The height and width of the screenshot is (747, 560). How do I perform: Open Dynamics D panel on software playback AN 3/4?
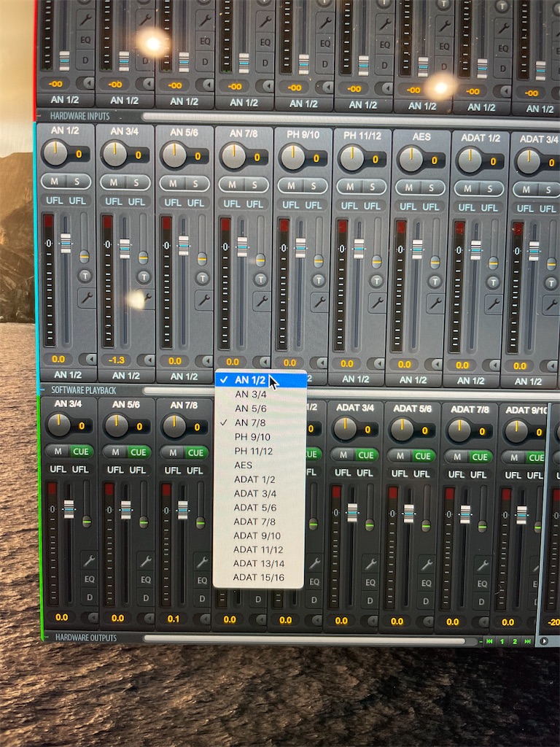[89, 597]
